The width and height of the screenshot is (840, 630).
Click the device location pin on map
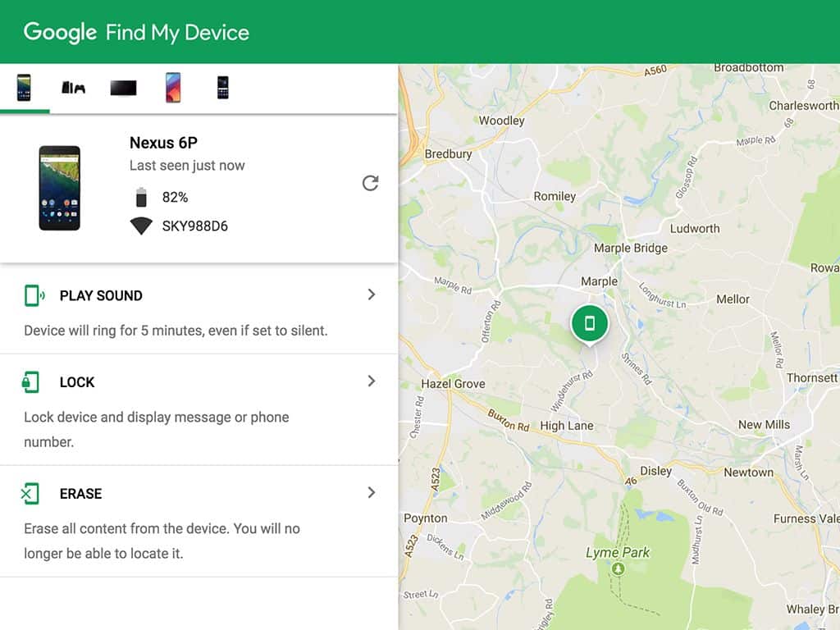tap(589, 323)
